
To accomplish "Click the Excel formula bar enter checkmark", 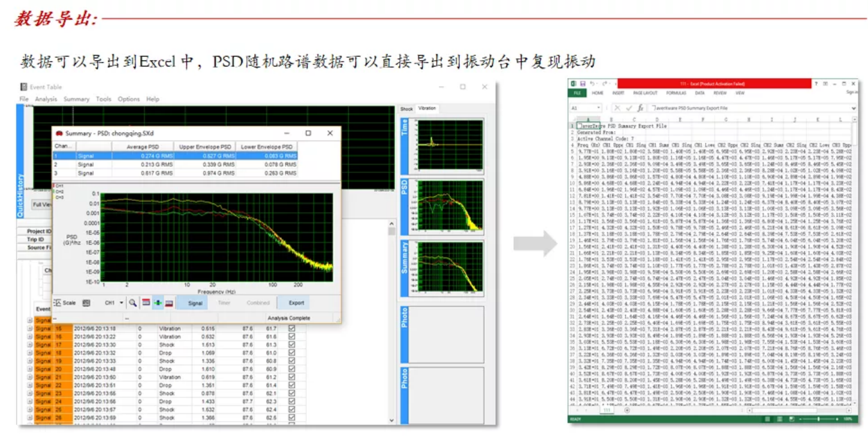I will point(629,108).
